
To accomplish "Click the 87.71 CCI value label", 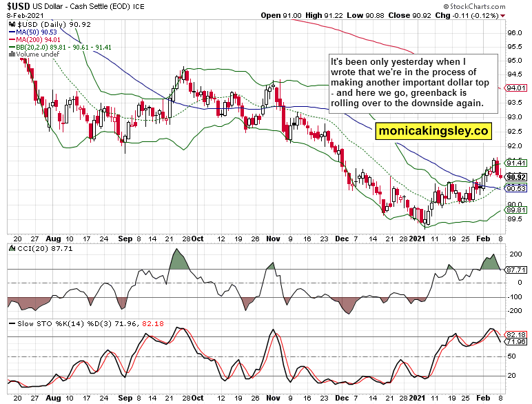I will (x=515, y=270).
